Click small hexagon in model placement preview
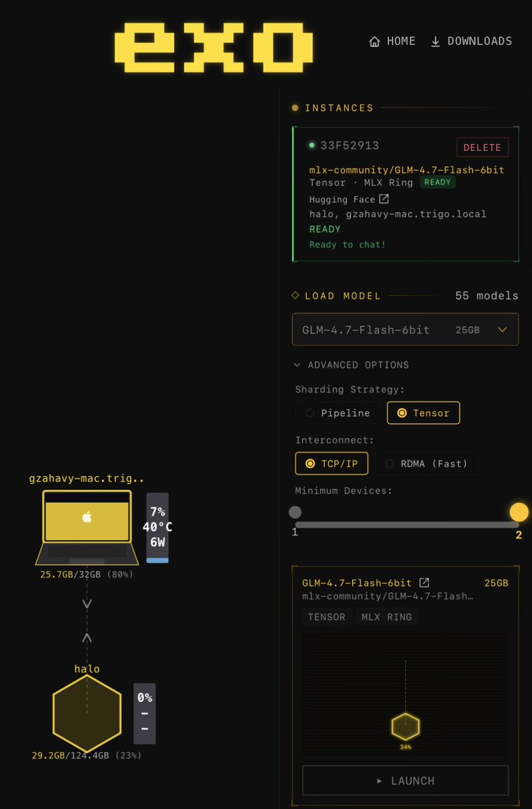 click(x=405, y=727)
